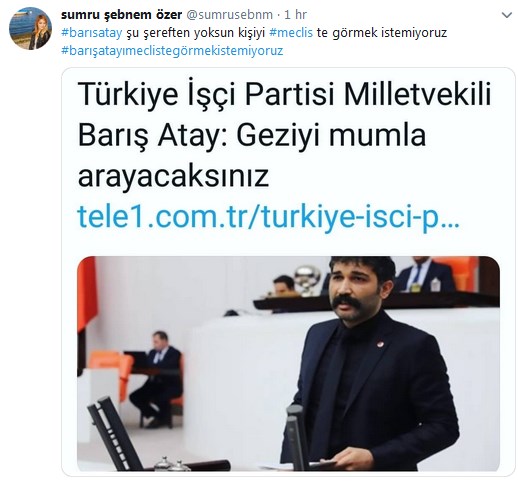Visit the @sumrusebnm handle
The image size is (518, 488).
pyautogui.click(x=229, y=15)
